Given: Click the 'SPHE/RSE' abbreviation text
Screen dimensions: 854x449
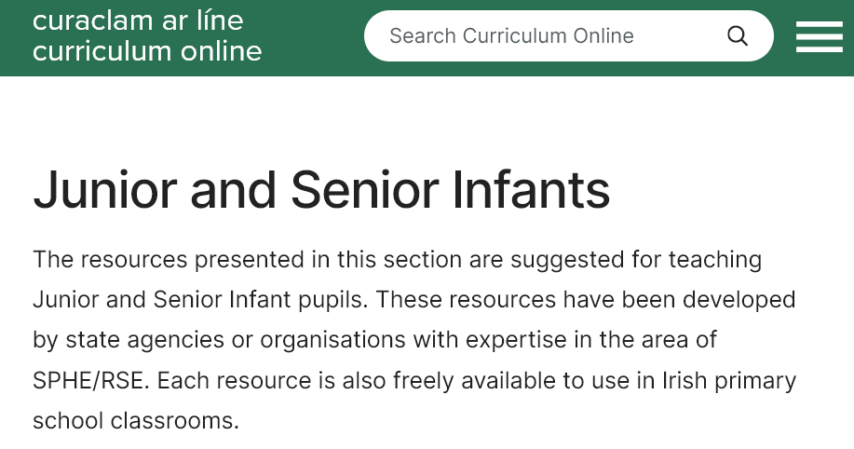Looking at the screenshot, I should (90, 381).
